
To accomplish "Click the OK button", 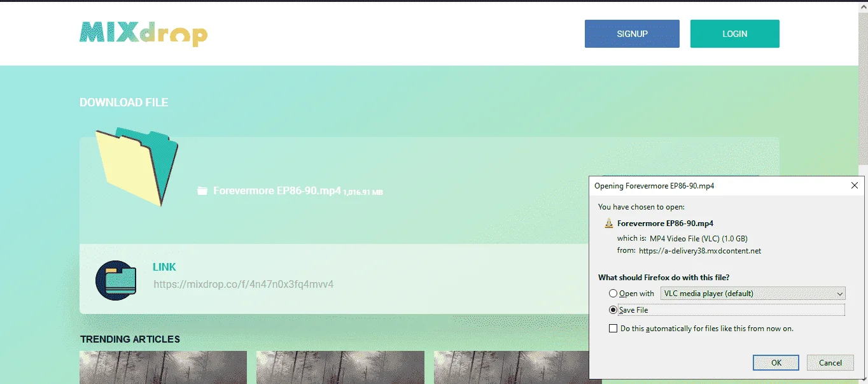I will [776, 362].
